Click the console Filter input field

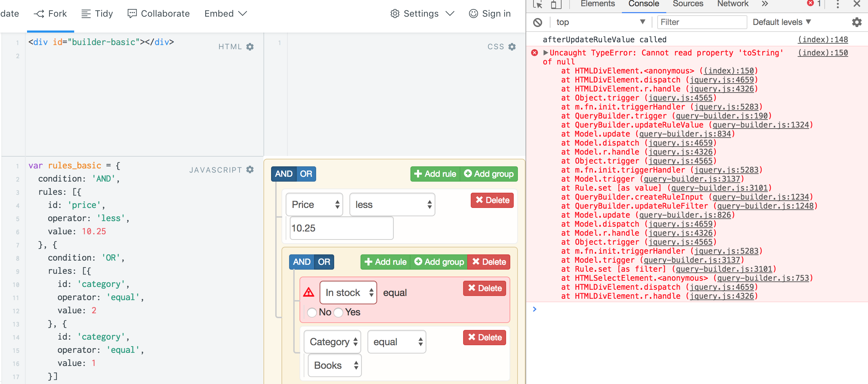702,23
